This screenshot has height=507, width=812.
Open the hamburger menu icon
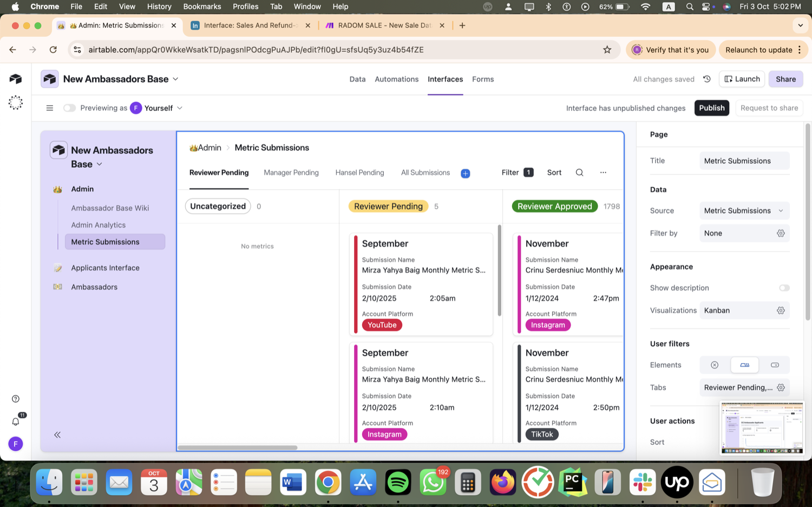click(x=50, y=108)
